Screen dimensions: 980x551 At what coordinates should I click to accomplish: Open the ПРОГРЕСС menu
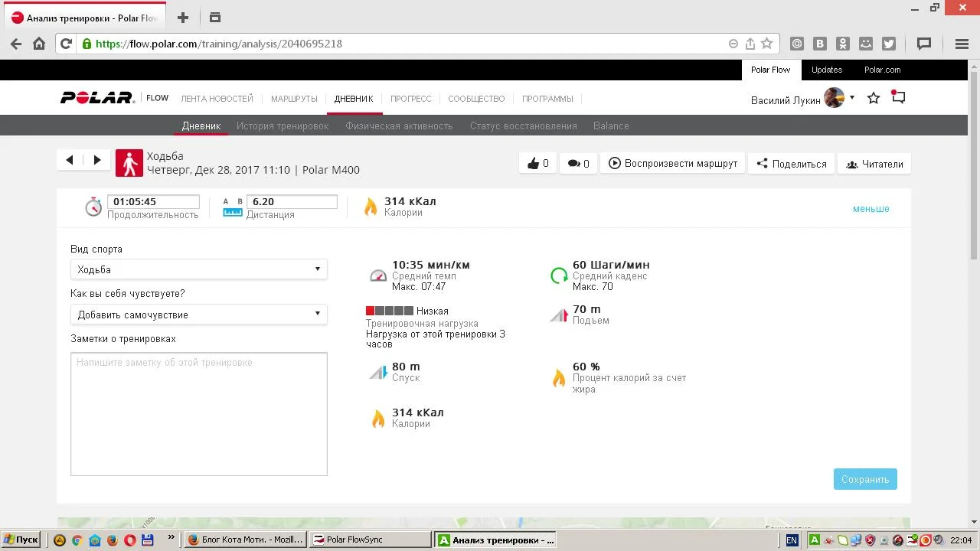[x=411, y=99]
